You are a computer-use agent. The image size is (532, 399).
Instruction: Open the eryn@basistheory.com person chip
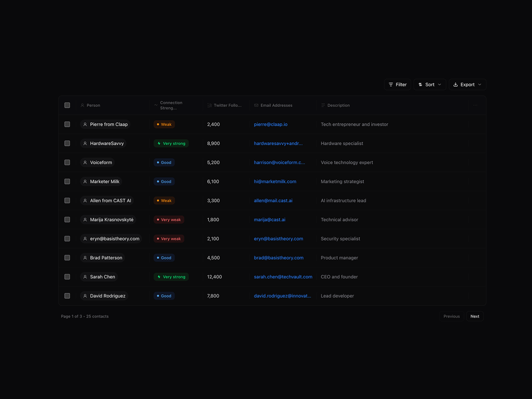tap(111, 238)
